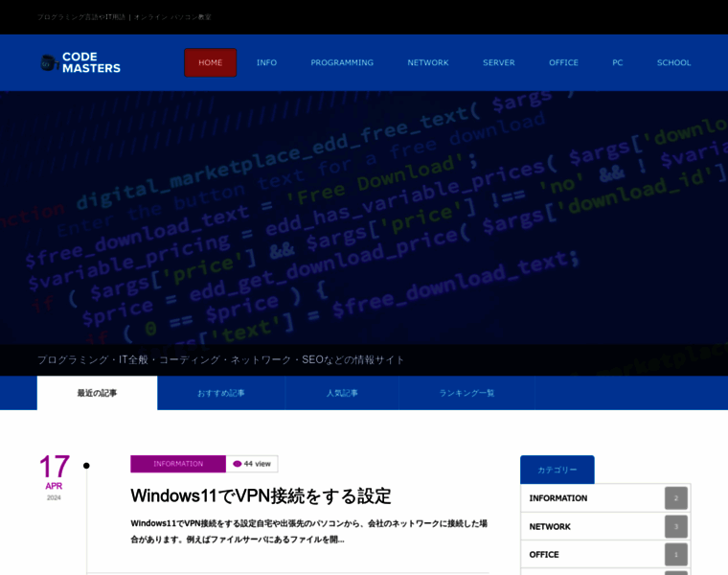Open the HOME menu item
The image size is (728, 575).
tap(211, 62)
